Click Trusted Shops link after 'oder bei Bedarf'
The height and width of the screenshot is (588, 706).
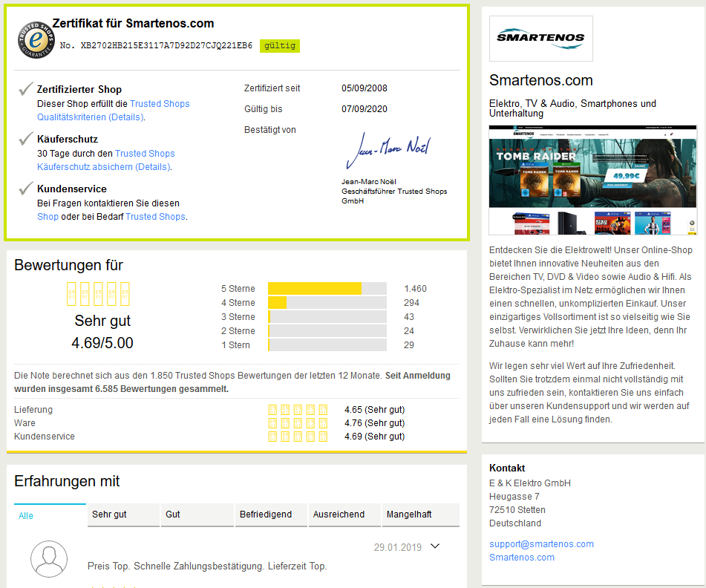155,217
